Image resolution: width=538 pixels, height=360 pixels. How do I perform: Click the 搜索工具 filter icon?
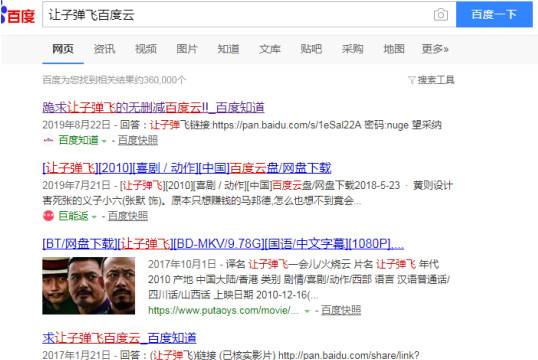(x=412, y=80)
